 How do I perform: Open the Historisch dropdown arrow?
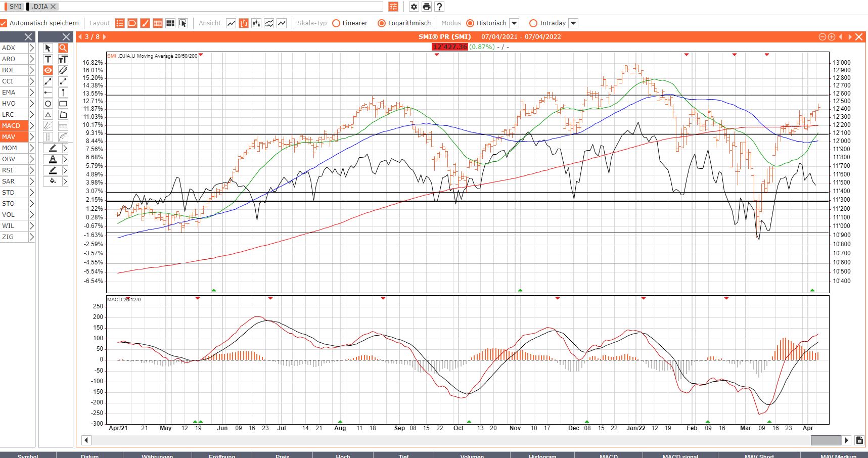[514, 23]
